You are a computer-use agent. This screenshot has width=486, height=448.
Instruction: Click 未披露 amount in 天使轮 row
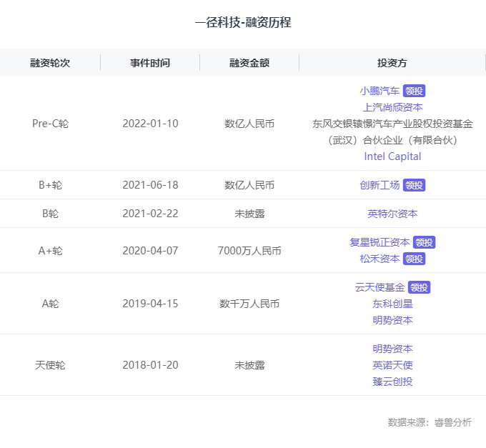tap(249, 365)
